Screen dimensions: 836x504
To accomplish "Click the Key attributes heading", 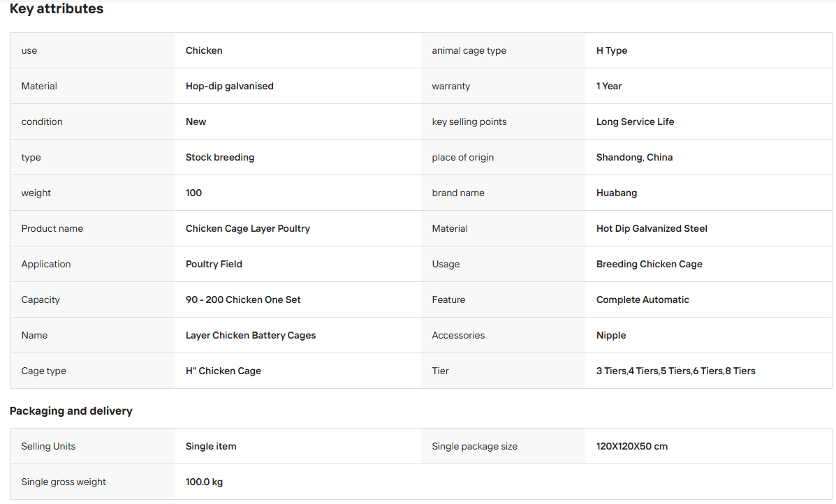I will coord(57,9).
